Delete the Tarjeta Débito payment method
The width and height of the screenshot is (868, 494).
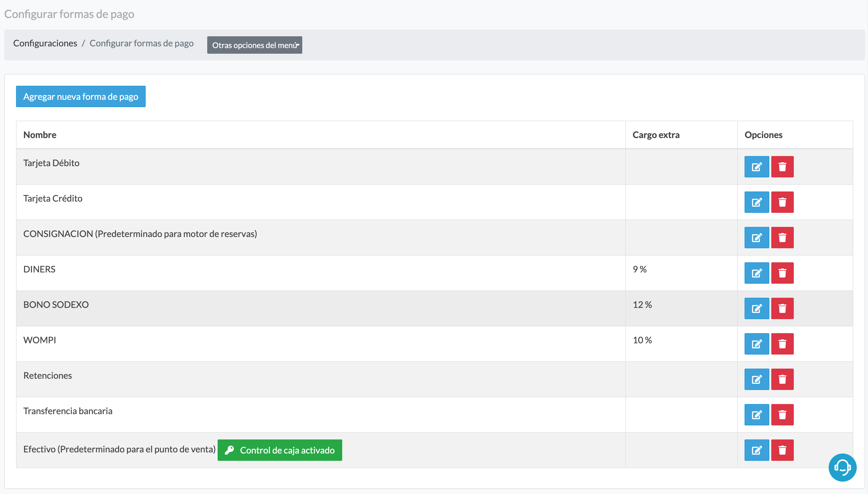[782, 167]
